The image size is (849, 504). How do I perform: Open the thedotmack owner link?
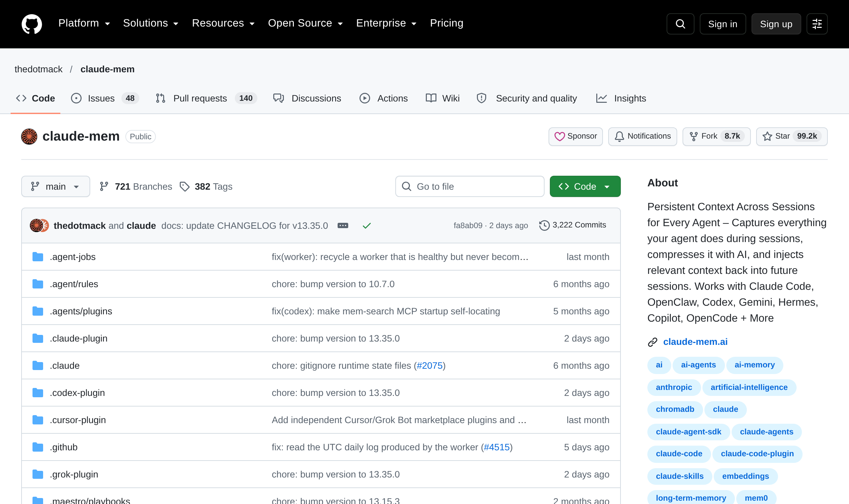coord(38,69)
